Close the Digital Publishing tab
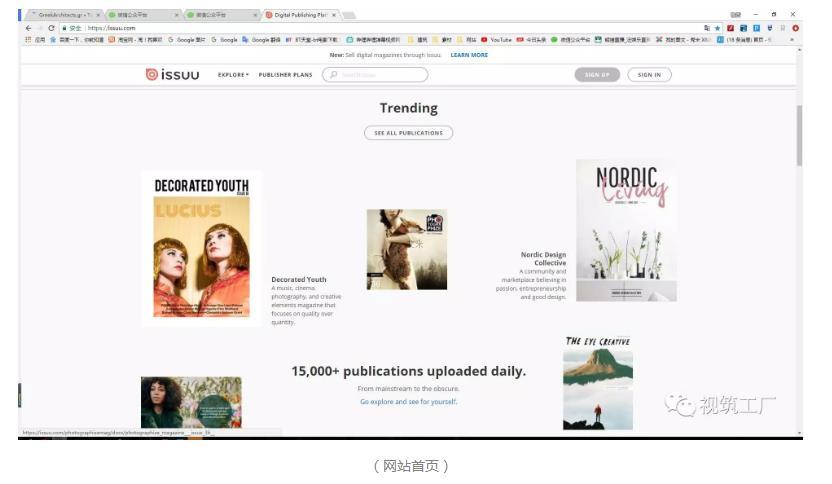This screenshot has height=484, width=832. (x=334, y=15)
